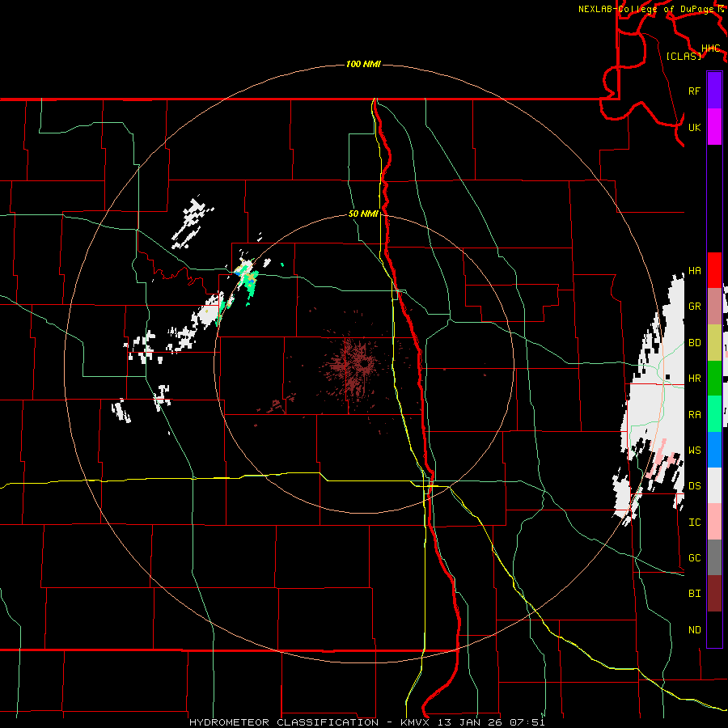728x728 pixels.
Task: Click the green-blue rain echo cluster
Action: point(247,281)
